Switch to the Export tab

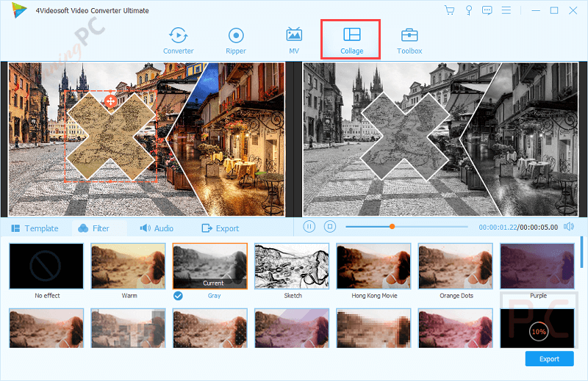click(x=220, y=228)
